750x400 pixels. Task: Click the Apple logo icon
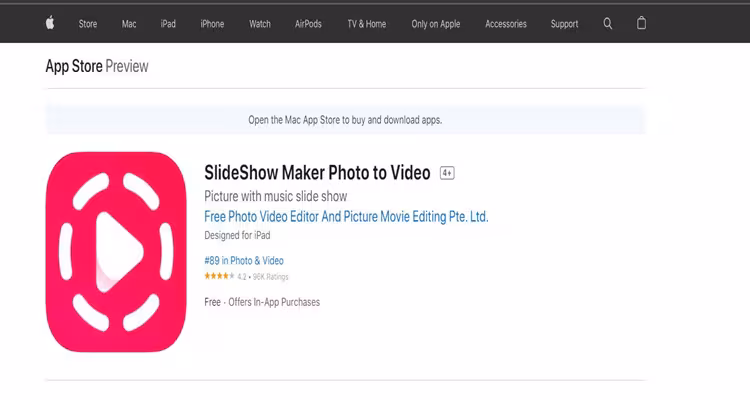click(x=50, y=23)
